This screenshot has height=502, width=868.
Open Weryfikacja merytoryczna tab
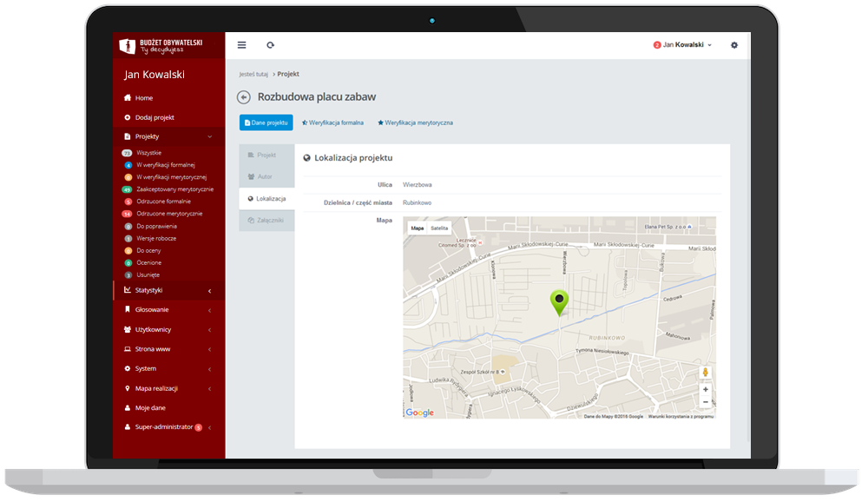click(x=415, y=122)
